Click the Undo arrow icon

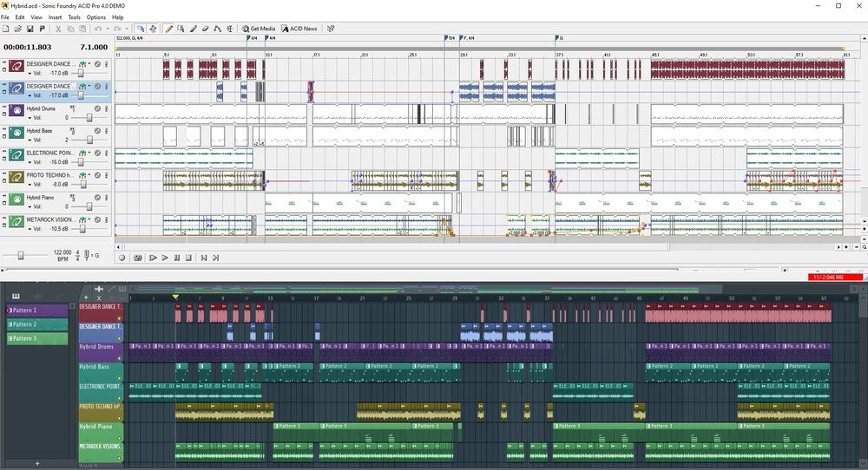(98, 29)
